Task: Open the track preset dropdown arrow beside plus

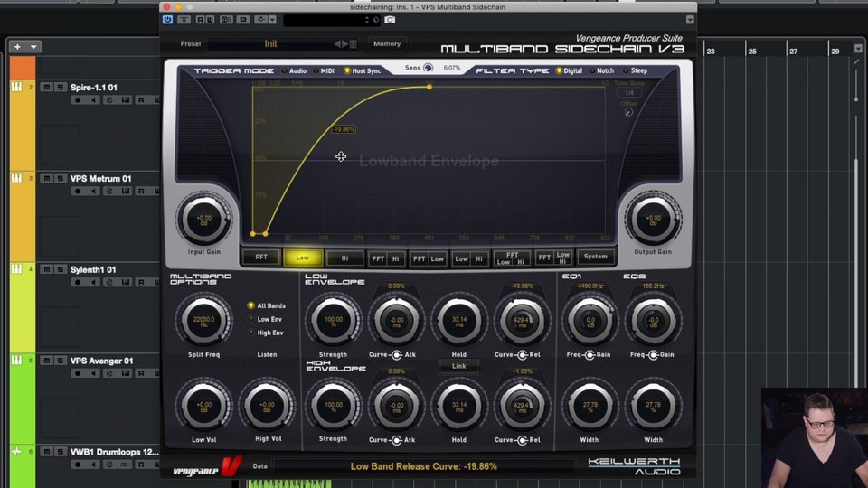Action: coord(33,47)
